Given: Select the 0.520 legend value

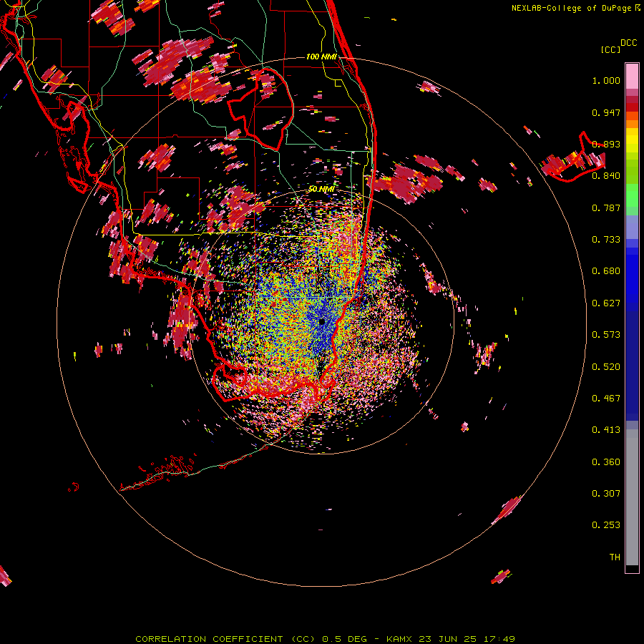Looking at the screenshot, I should pyautogui.click(x=606, y=367).
